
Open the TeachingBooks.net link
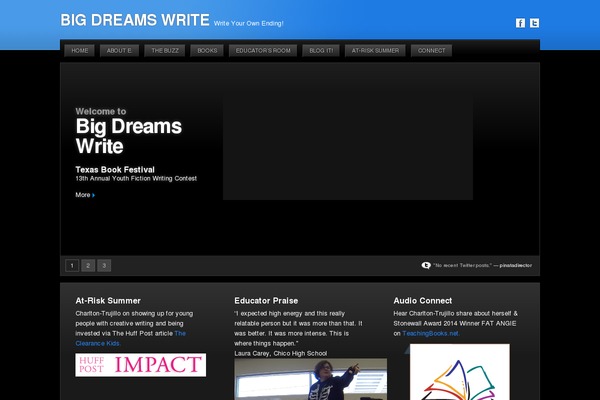pos(431,333)
